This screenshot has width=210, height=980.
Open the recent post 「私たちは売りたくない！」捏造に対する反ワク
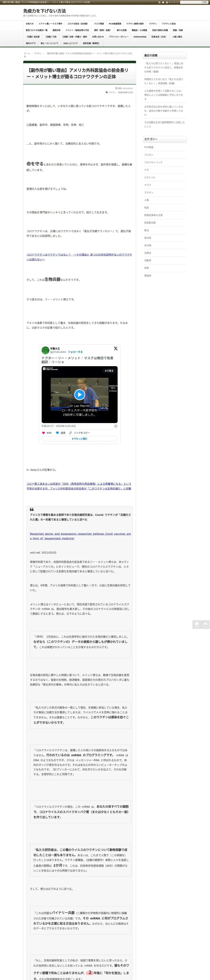[x=164, y=67]
